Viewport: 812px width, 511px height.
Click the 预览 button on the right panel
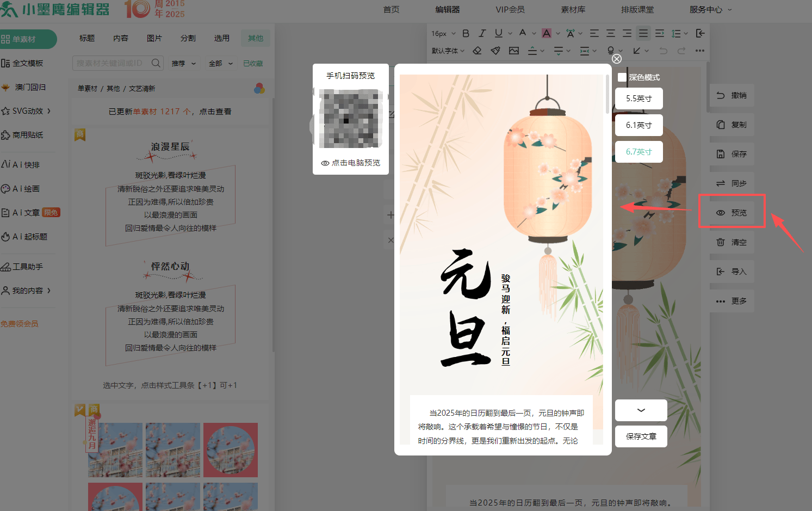click(x=732, y=213)
